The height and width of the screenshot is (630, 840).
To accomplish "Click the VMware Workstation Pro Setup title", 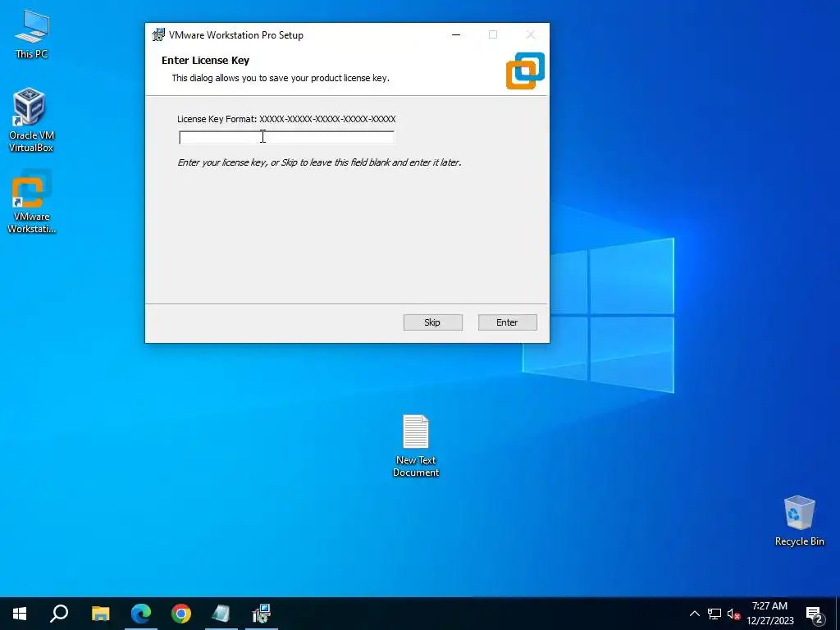I will click(x=236, y=34).
